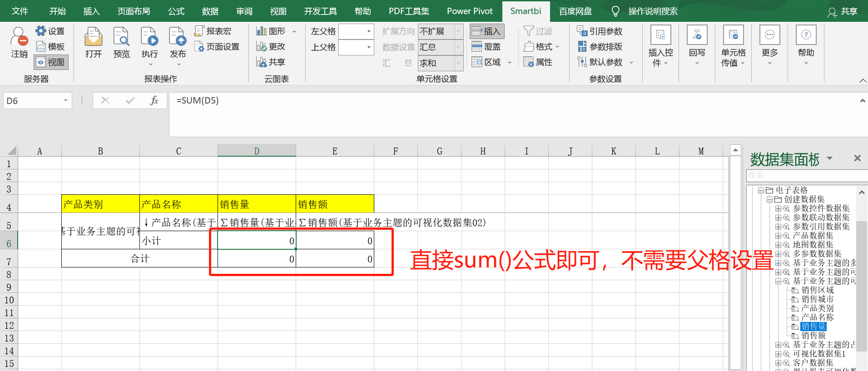Viewport: 868px width, 371px height.
Task: Collapse the ribbon with the caret arrow
Action: click(x=862, y=80)
